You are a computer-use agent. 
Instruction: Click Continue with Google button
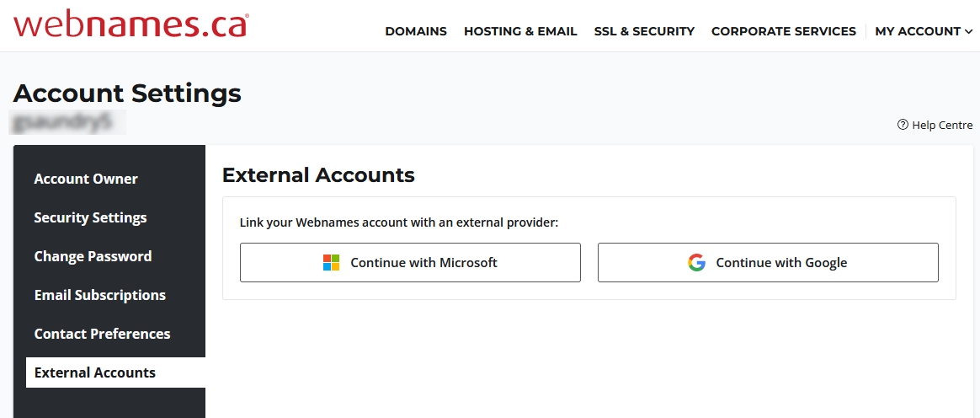(768, 263)
